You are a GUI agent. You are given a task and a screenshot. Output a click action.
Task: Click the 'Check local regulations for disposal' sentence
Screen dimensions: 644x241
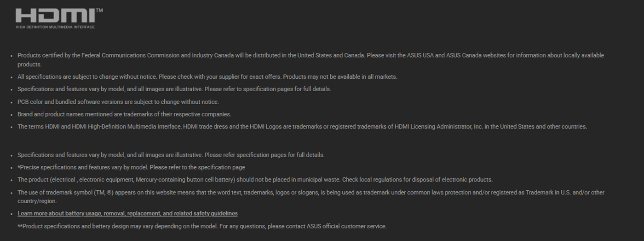417,180
